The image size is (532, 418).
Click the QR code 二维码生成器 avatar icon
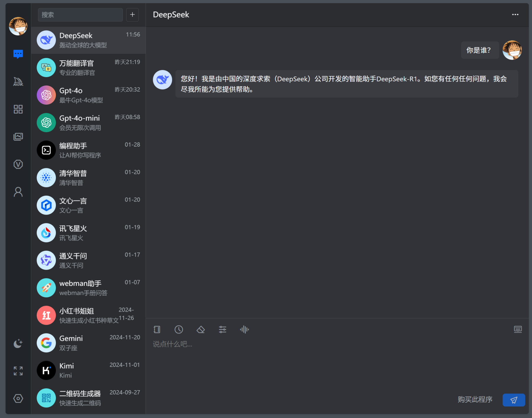[x=46, y=398]
